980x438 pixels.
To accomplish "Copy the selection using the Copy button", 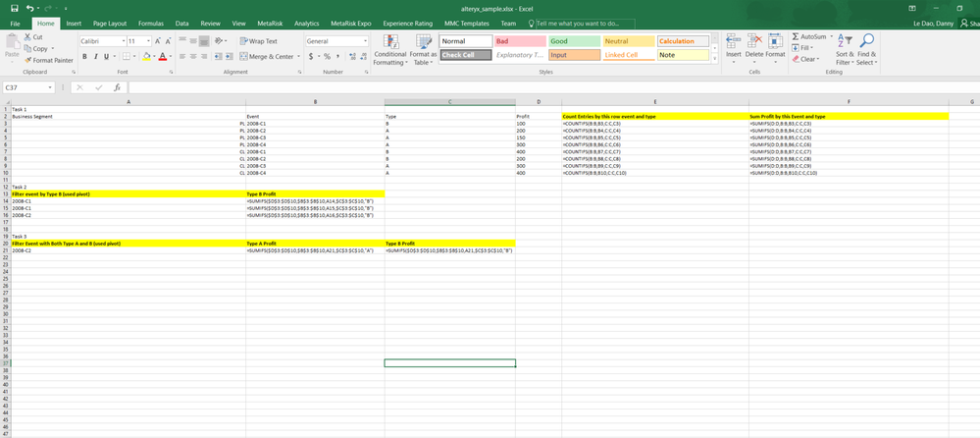I will coord(35,48).
